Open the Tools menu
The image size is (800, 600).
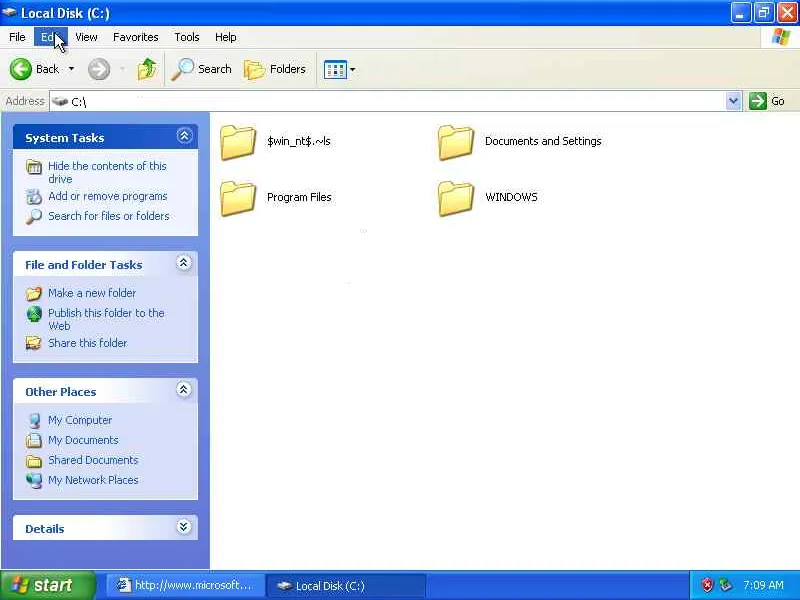187,37
